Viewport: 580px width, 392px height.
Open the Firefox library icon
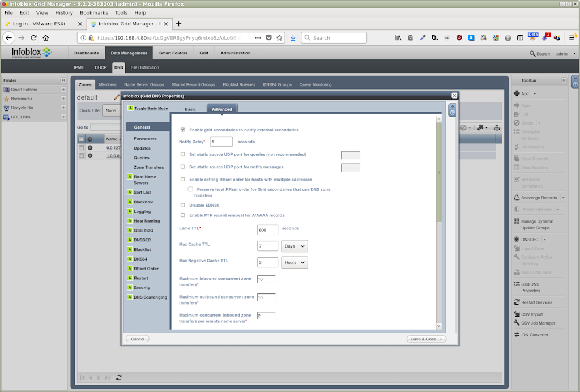coord(398,38)
